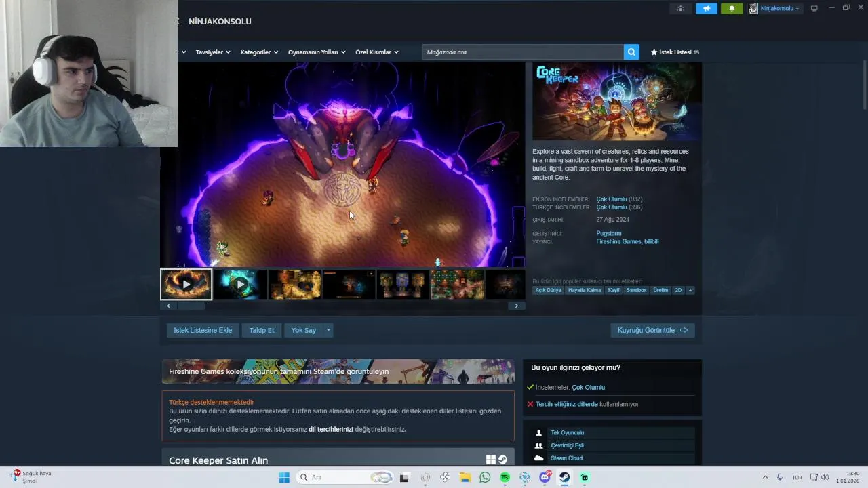
Task: Select the 2D tag
Action: (678, 290)
